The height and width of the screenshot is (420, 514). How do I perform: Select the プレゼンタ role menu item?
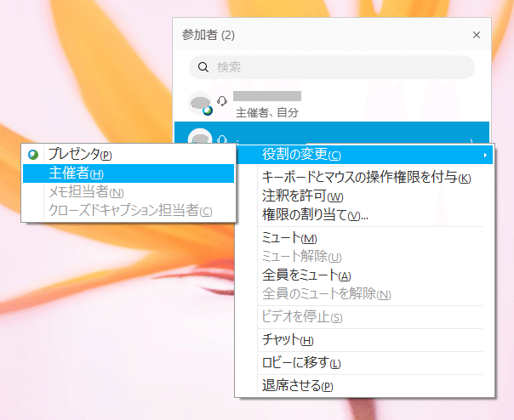[x=128, y=154]
